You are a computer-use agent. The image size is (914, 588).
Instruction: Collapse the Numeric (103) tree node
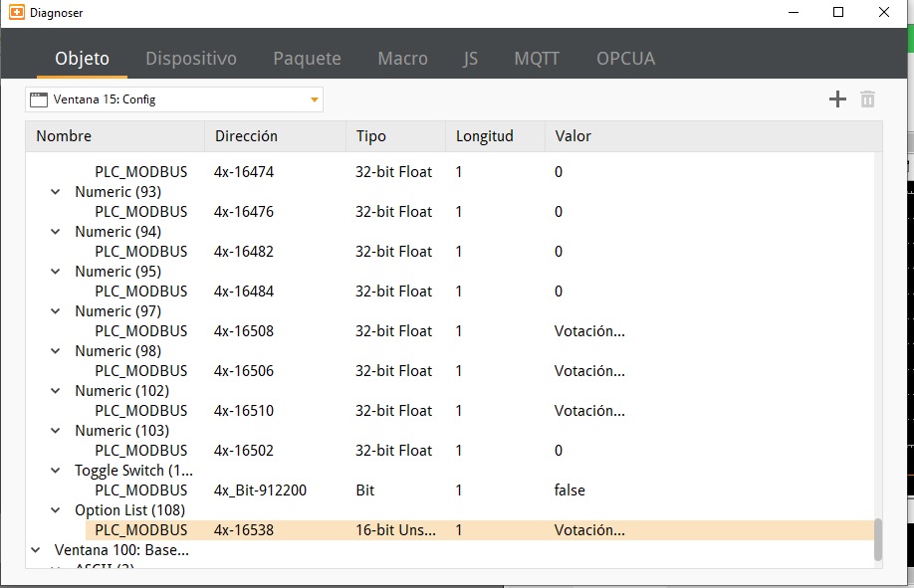56,431
